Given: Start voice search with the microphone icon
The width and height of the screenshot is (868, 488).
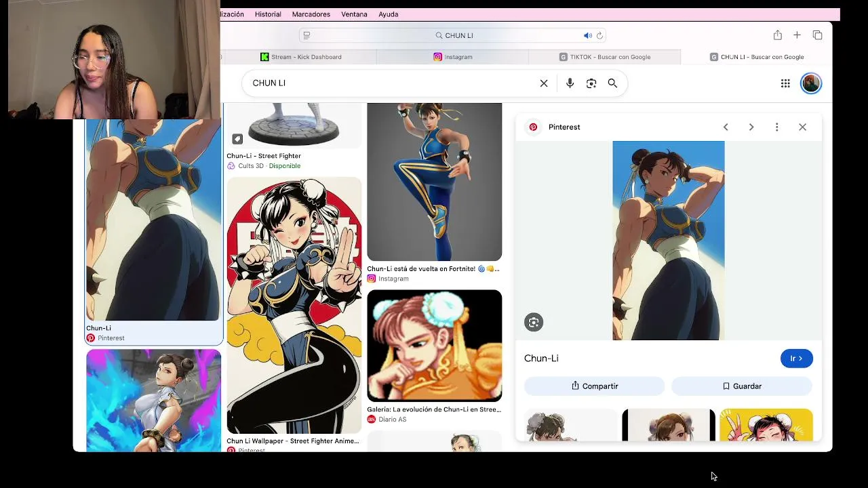Looking at the screenshot, I should [570, 83].
